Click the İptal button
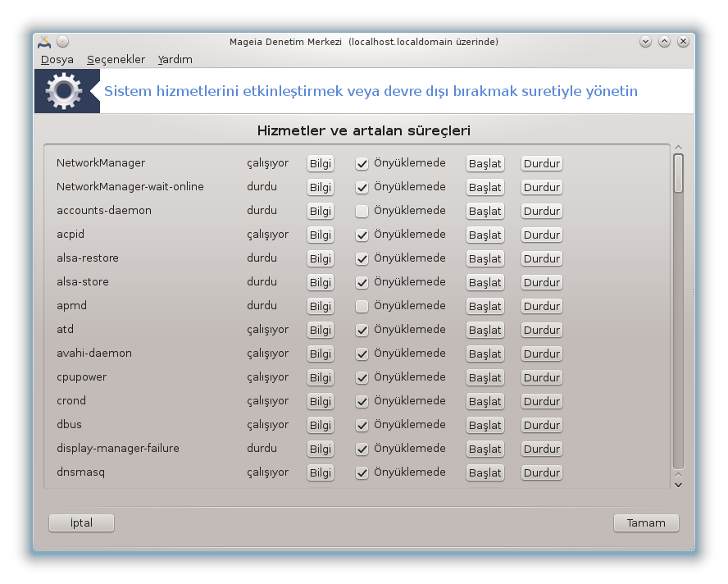728x584 pixels. pos(81,522)
